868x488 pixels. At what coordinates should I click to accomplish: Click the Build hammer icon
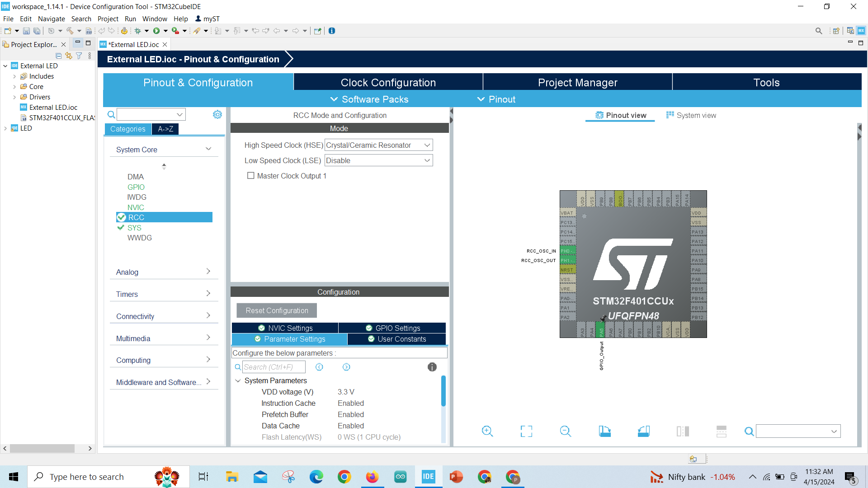[70, 31]
